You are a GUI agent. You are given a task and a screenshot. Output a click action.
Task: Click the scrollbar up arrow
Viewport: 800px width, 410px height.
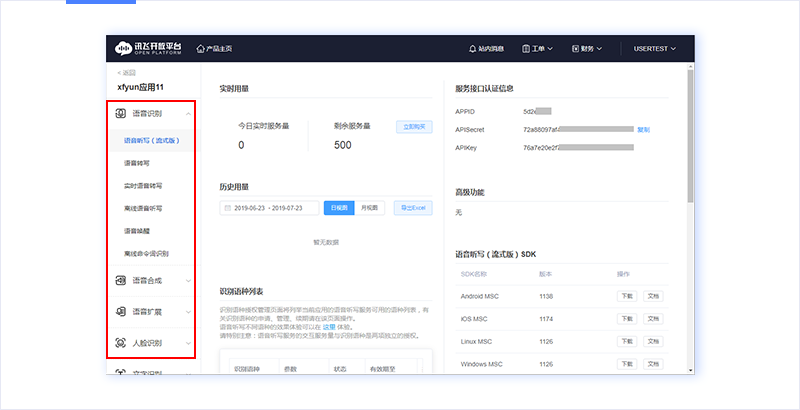coord(691,66)
